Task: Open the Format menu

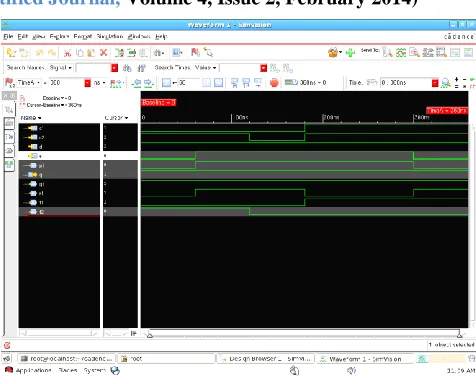Action: click(x=83, y=36)
